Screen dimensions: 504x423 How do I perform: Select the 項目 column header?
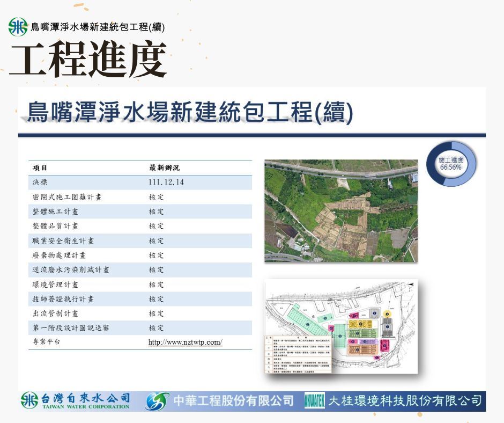point(40,168)
